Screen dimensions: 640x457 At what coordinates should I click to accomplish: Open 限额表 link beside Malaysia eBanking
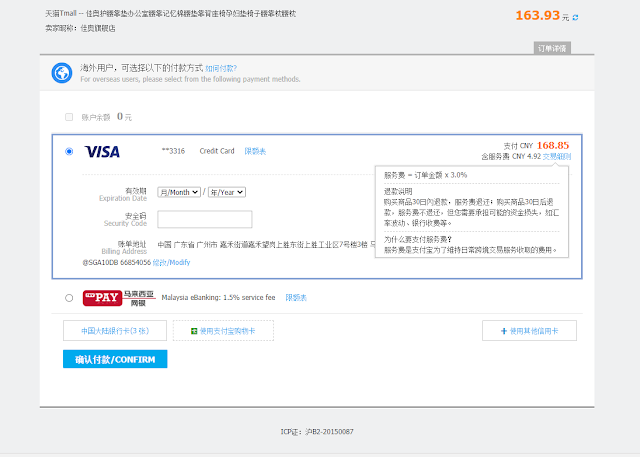tap(296, 298)
